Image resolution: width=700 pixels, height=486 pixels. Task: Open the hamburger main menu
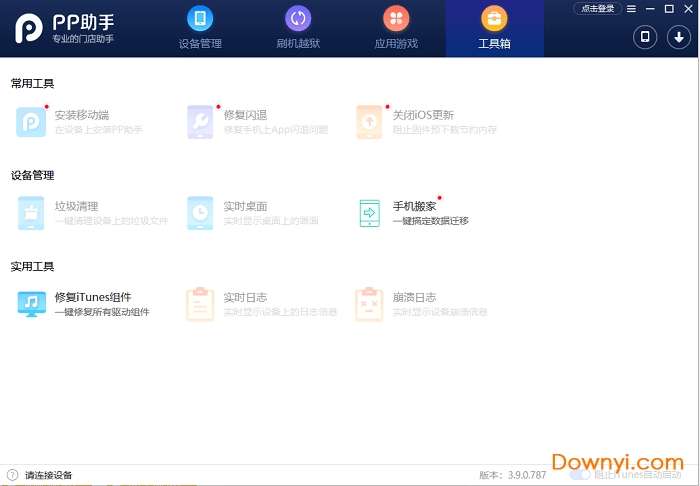631,9
